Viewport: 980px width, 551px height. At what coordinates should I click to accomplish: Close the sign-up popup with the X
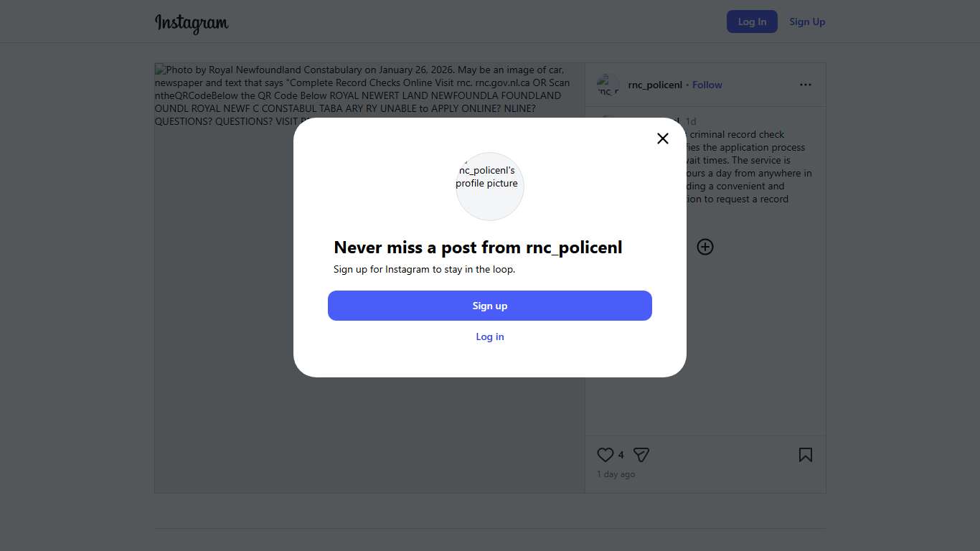(x=663, y=138)
